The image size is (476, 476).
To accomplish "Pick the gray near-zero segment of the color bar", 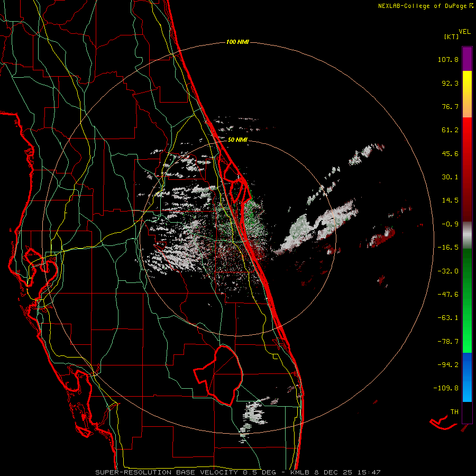I will [x=467, y=234].
